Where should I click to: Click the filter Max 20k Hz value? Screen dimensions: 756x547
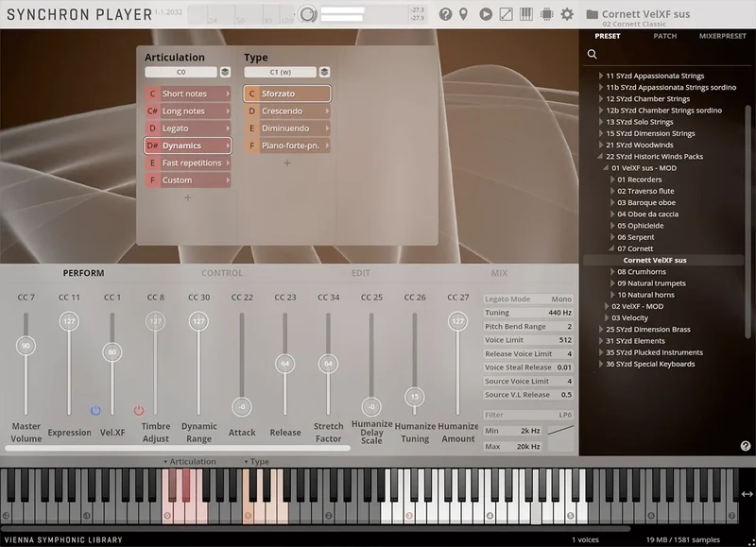pyautogui.click(x=514, y=446)
